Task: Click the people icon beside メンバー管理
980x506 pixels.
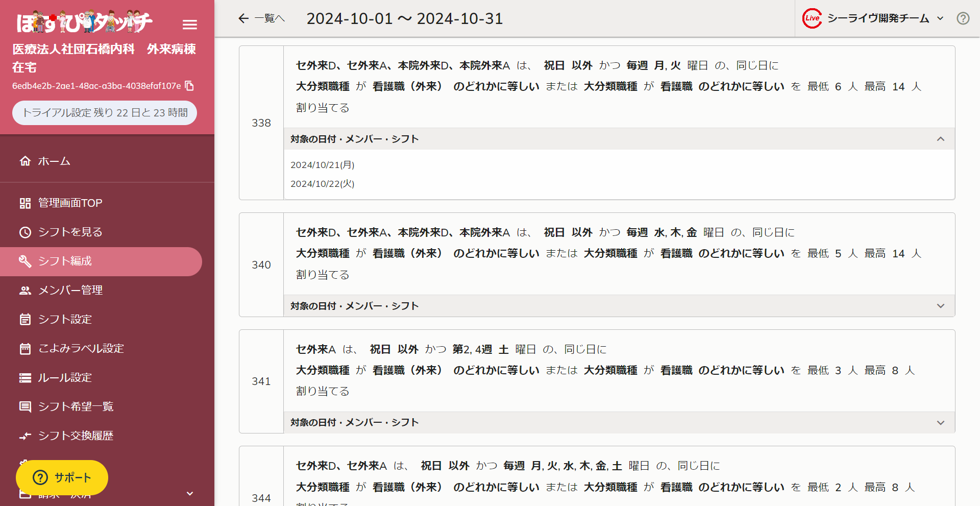Action: (25, 291)
